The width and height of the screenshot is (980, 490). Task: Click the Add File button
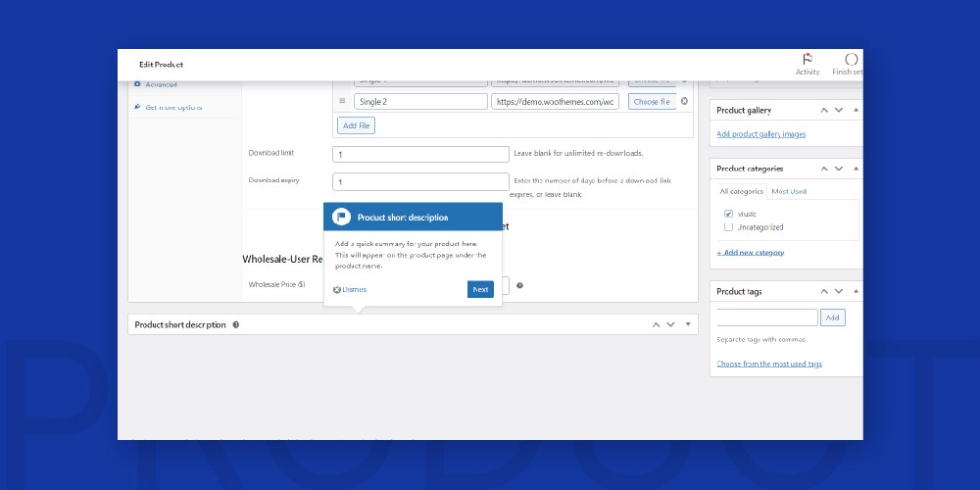click(x=357, y=125)
